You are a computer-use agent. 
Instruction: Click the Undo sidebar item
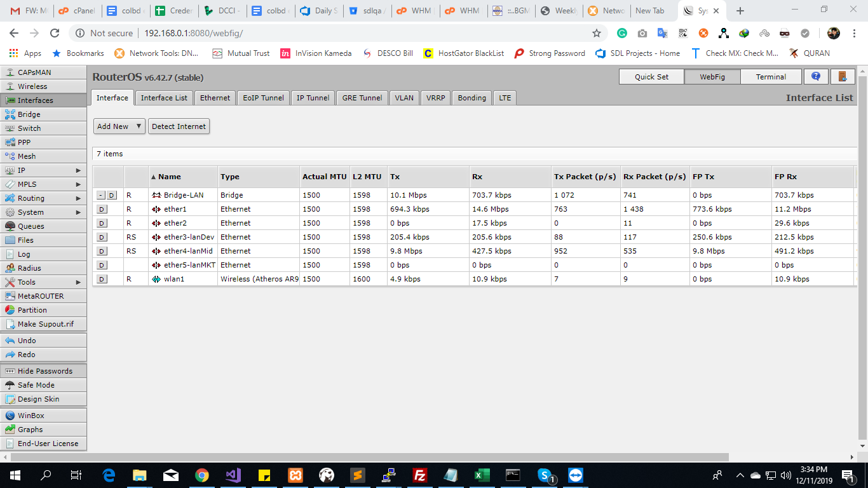[x=27, y=341]
